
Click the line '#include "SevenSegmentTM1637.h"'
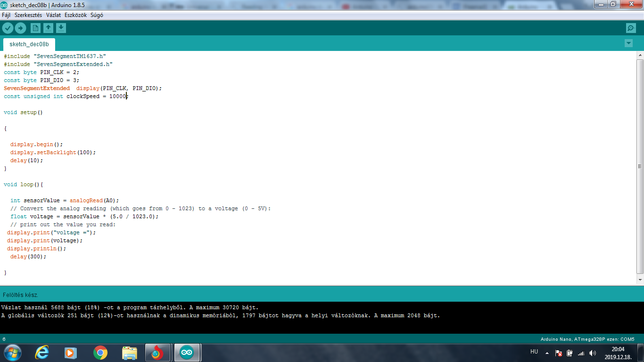pyautogui.click(x=55, y=56)
